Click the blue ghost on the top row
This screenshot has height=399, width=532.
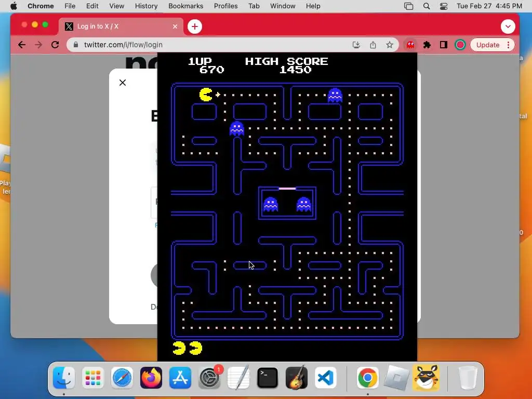point(335,95)
